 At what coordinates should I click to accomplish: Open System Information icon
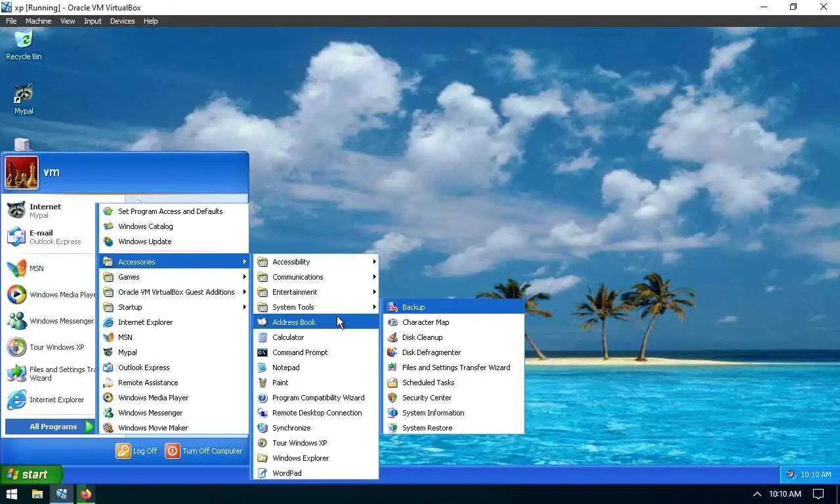[x=392, y=413]
